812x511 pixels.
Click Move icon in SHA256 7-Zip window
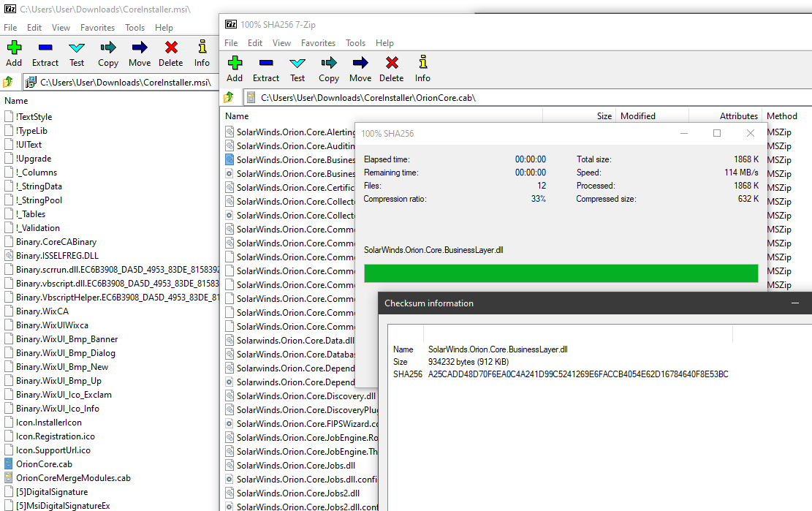[x=360, y=63]
